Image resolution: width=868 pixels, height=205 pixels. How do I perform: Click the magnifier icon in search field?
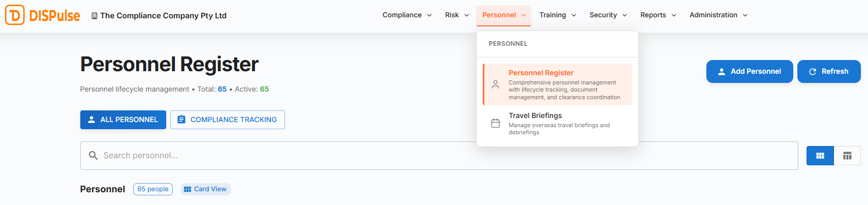click(x=93, y=155)
